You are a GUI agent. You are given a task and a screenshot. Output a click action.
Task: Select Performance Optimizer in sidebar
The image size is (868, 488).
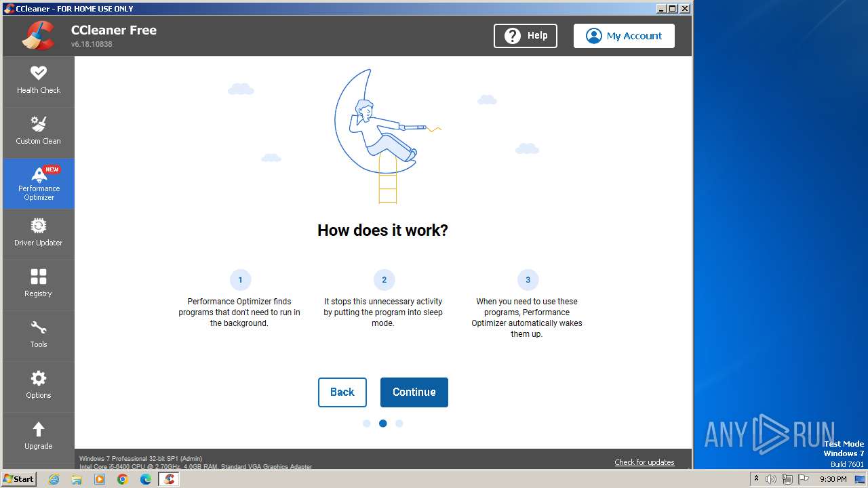pyautogui.click(x=39, y=184)
